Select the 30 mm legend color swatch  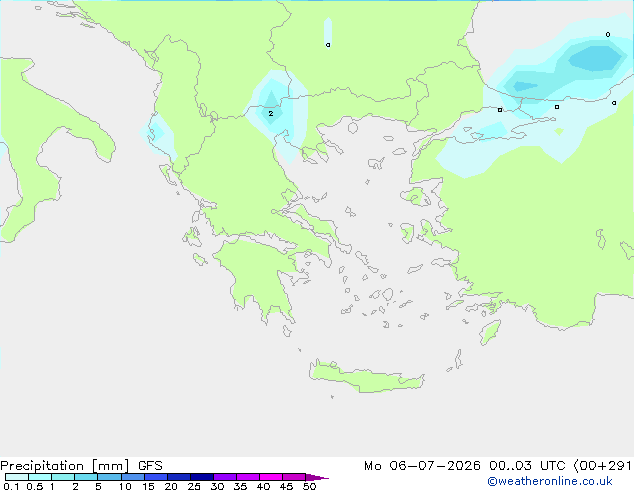point(224,477)
